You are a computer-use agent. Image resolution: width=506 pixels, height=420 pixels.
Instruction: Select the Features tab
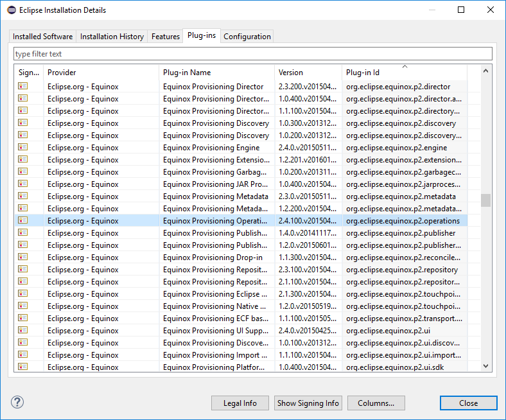(x=165, y=37)
